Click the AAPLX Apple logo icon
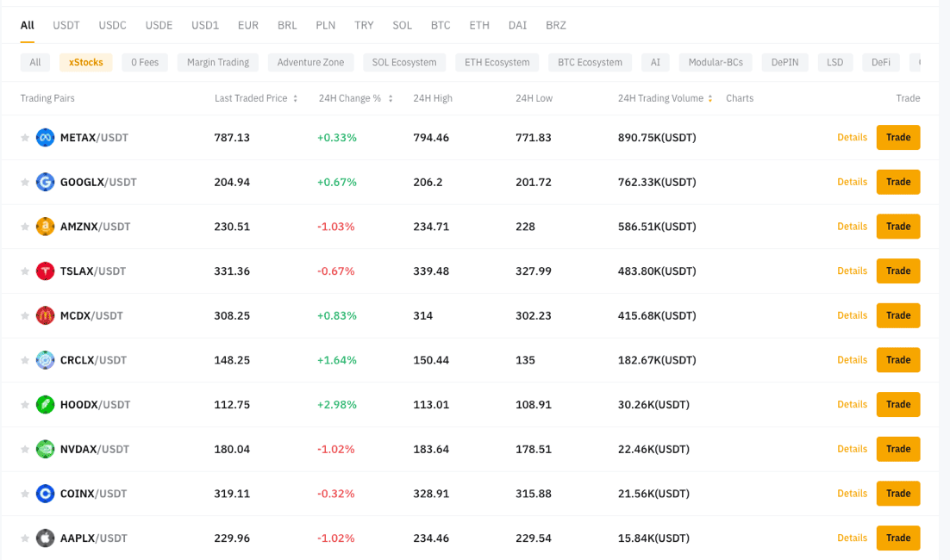Viewport: 950px width, 560px height. [45, 538]
